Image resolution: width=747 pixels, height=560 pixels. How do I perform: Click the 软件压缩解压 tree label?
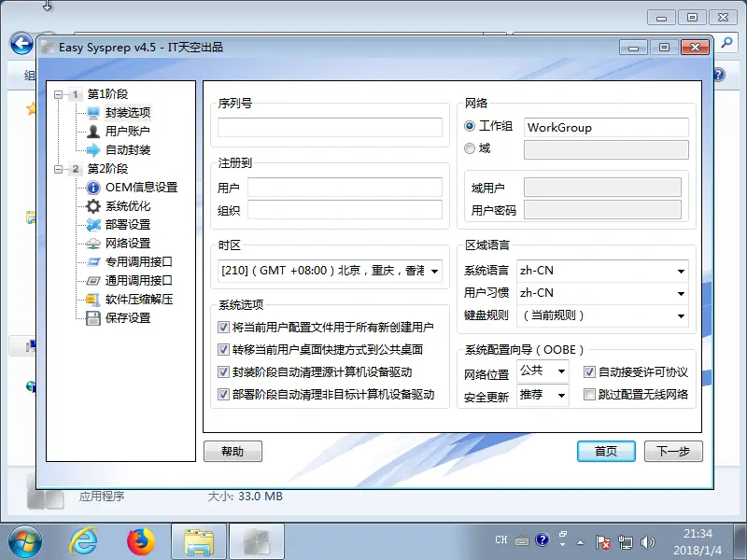coord(138,300)
